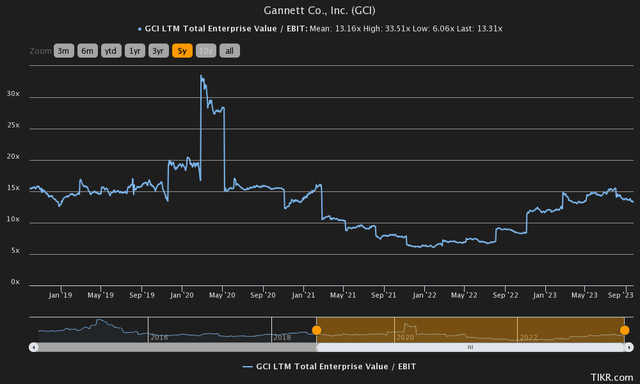This screenshot has width=640, height=384.
Task: Click the Jan '22 x-axis label
Action: click(x=424, y=295)
